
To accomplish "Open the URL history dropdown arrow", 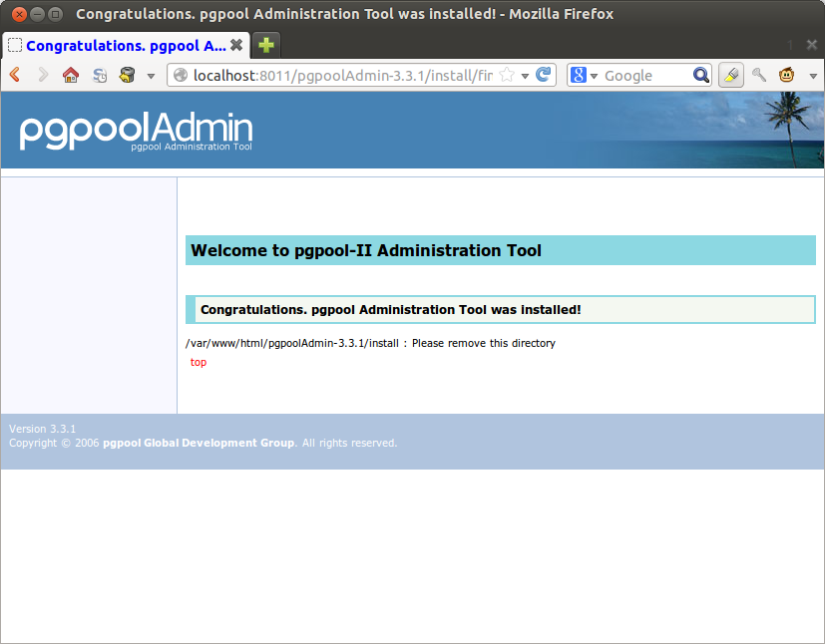I will [x=525, y=76].
